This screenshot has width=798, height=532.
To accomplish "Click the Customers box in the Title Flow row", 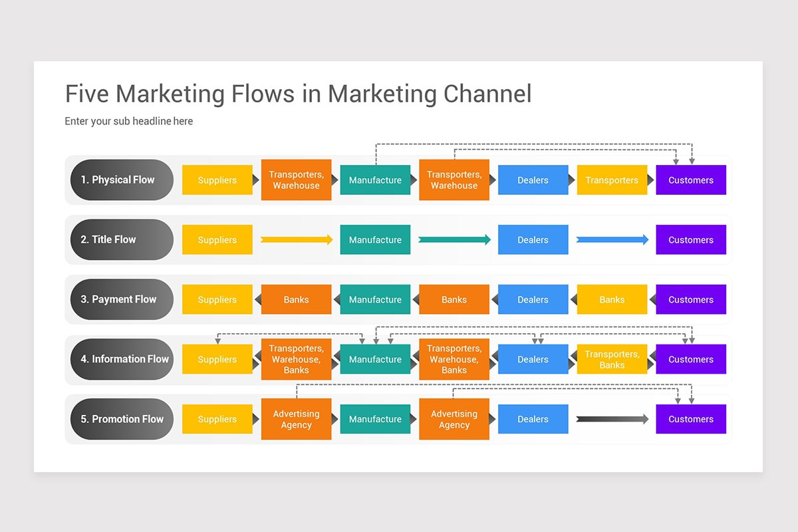I will coord(691,239).
